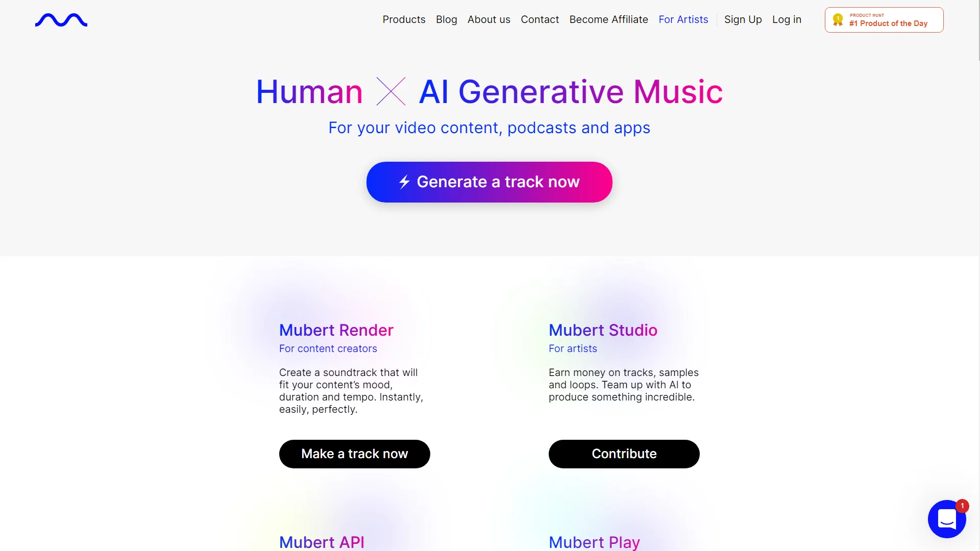Open the Blog menu item

(x=446, y=19)
